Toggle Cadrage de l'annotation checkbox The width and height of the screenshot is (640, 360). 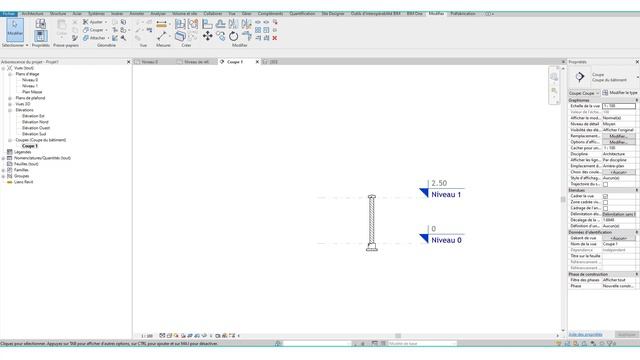pos(605,209)
